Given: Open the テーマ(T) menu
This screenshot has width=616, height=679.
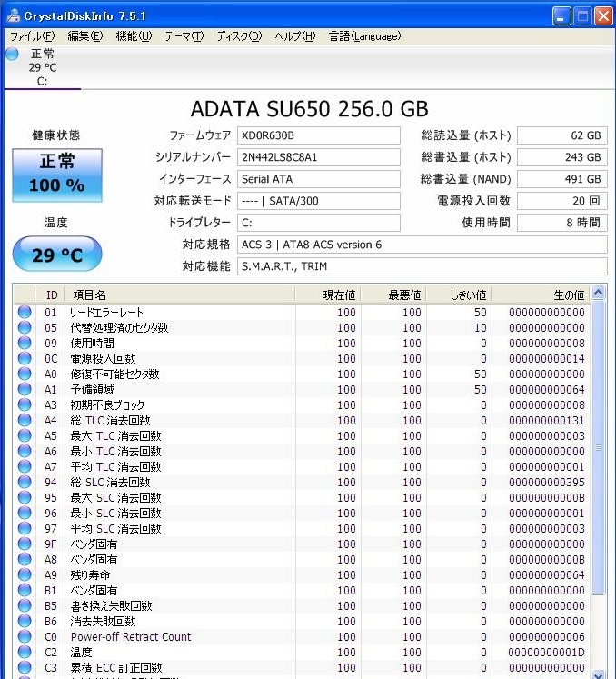Looking at the screenshot, I should [x=184, y=36].
